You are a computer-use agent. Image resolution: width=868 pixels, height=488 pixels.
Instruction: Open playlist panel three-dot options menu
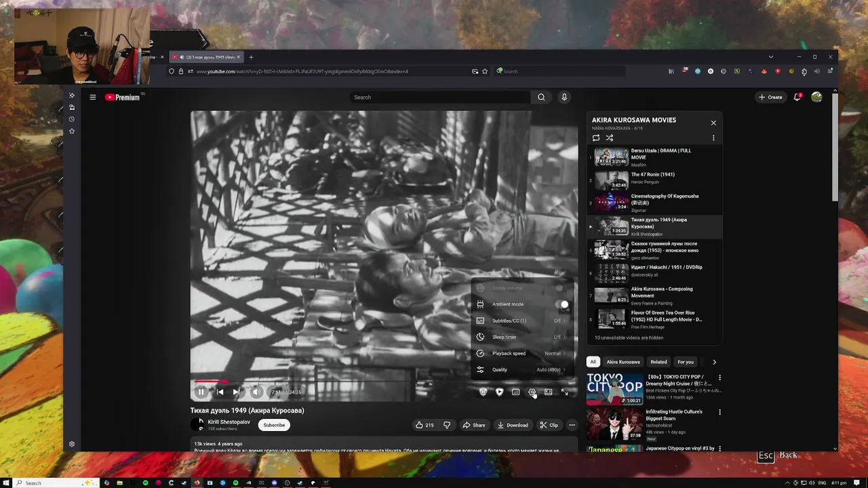(713, 138)
